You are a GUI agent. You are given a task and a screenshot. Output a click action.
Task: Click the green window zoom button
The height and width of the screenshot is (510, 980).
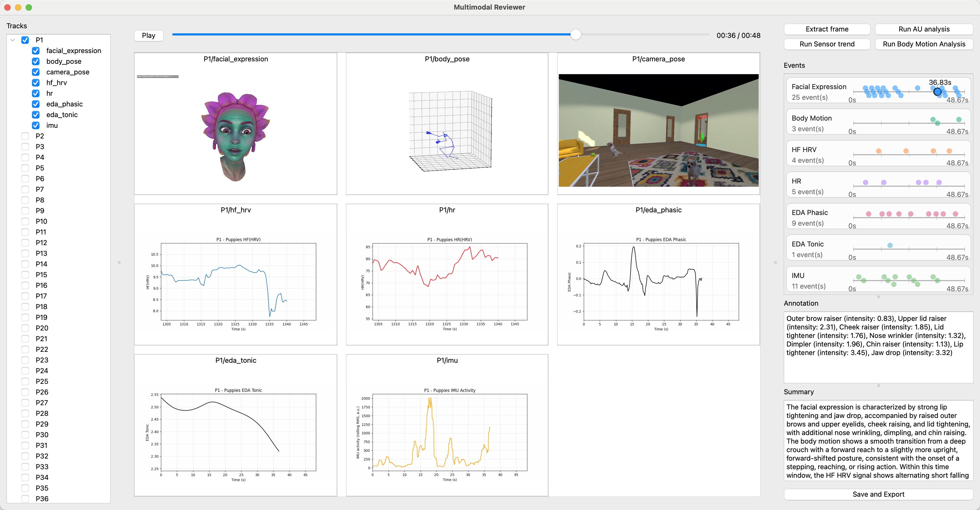29,7
